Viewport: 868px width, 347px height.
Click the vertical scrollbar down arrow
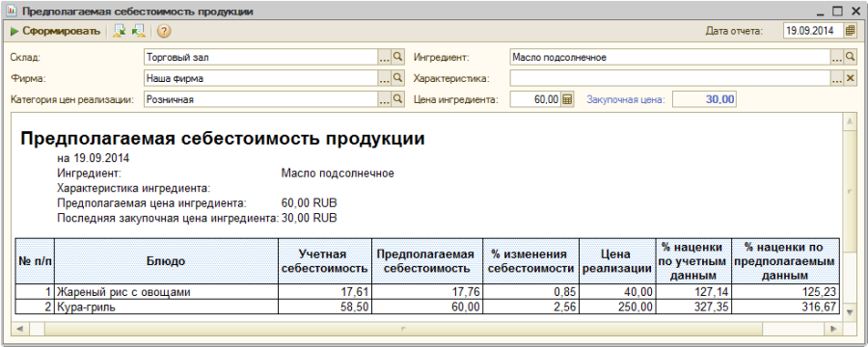click(x=850, y=313)
